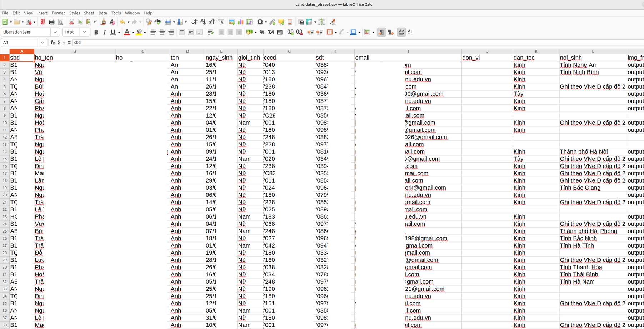
Task: Click the formula input line
Action: pyautogui.click(x=358, y=43)
